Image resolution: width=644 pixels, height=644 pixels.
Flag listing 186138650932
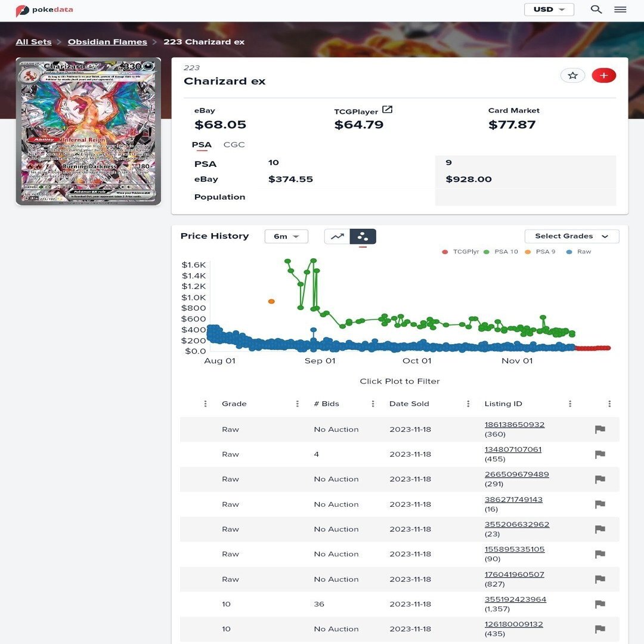pyautogui.click(x=600, y=429)
